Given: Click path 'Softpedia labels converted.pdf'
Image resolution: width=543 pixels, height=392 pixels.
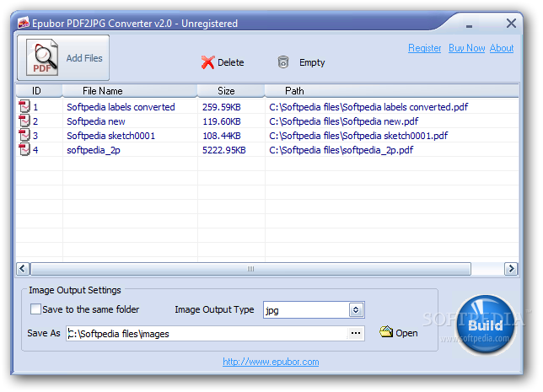Looking at the screenshot, I should tap(368, 107).
